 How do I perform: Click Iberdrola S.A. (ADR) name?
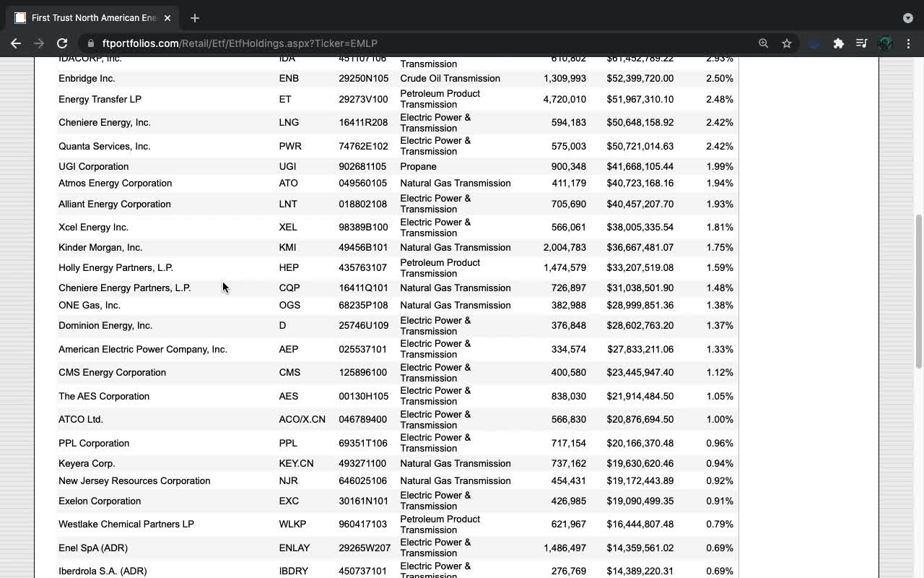click(103, 571)
